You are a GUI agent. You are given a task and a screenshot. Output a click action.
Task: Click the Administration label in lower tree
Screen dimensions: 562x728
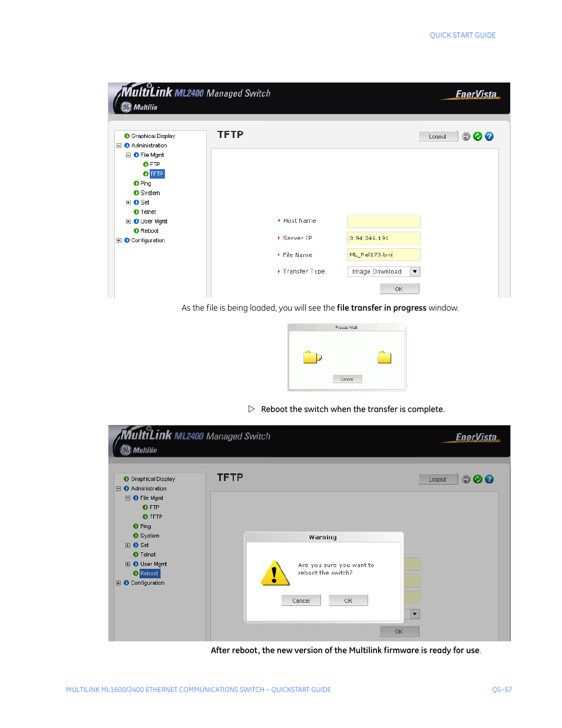pos(148,489)
